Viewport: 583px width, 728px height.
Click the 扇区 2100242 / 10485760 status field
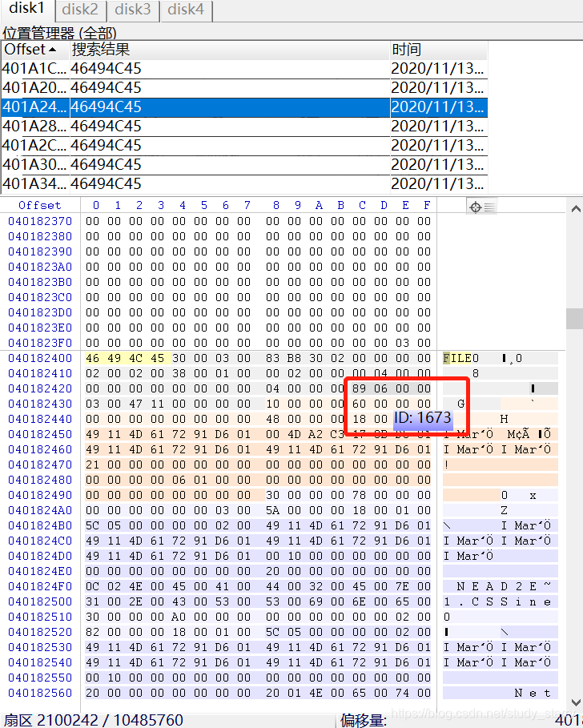pyautogui.click(x=94, y=720)
